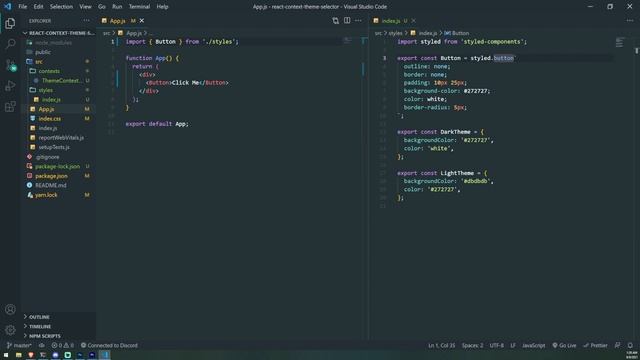Open reportWebVitals.js in explorer
Image resolution: width=640 pixels, height=360 pixels.
pos(61,138)
